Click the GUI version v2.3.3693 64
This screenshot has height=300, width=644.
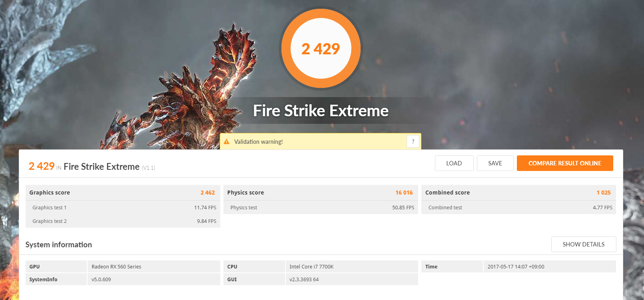click(352, 279)
